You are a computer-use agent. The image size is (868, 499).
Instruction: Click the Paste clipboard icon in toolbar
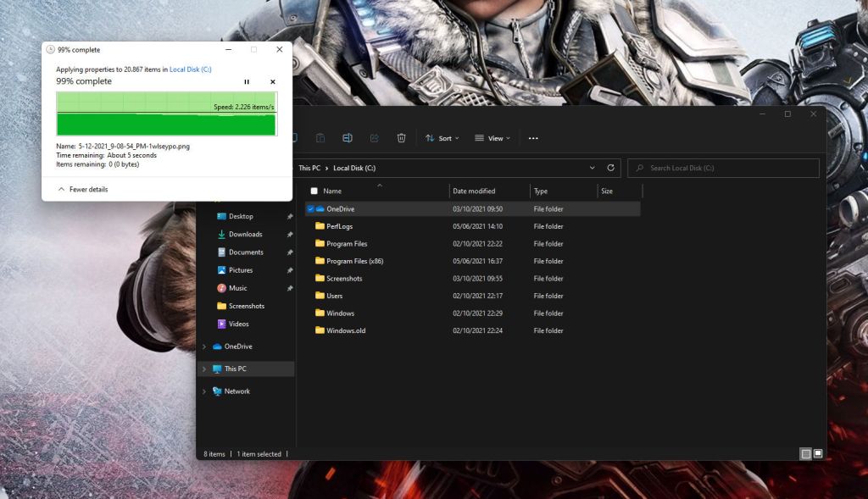click(320, 138)
